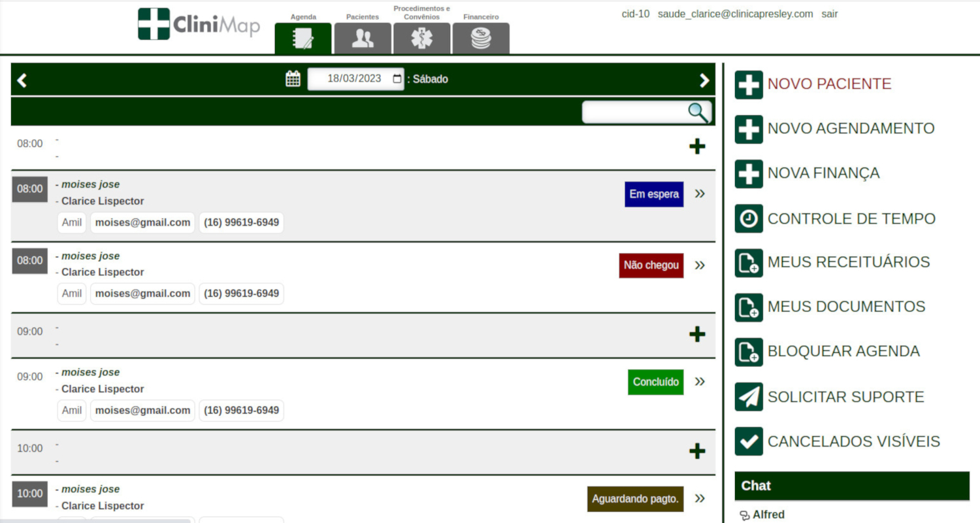Click the Chat panel header
Viewport: 980px width, 523px height.
point(852,486)
